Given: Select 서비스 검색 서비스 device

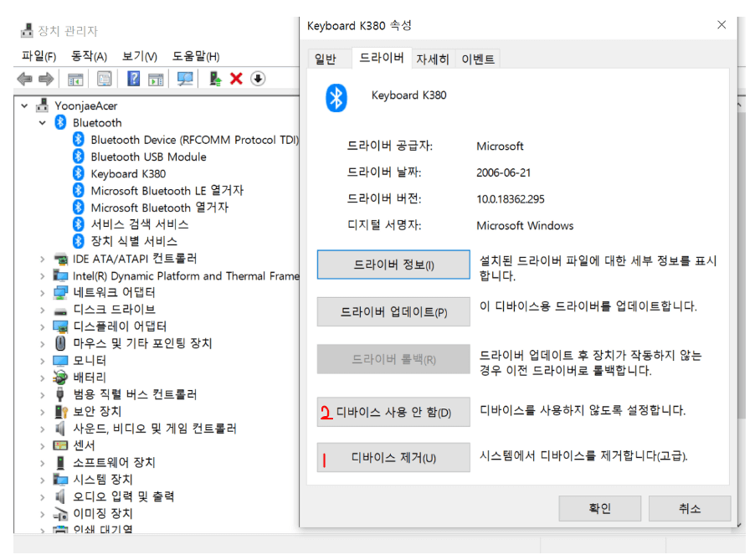Looking at the screenshot, I should [140, 224].
